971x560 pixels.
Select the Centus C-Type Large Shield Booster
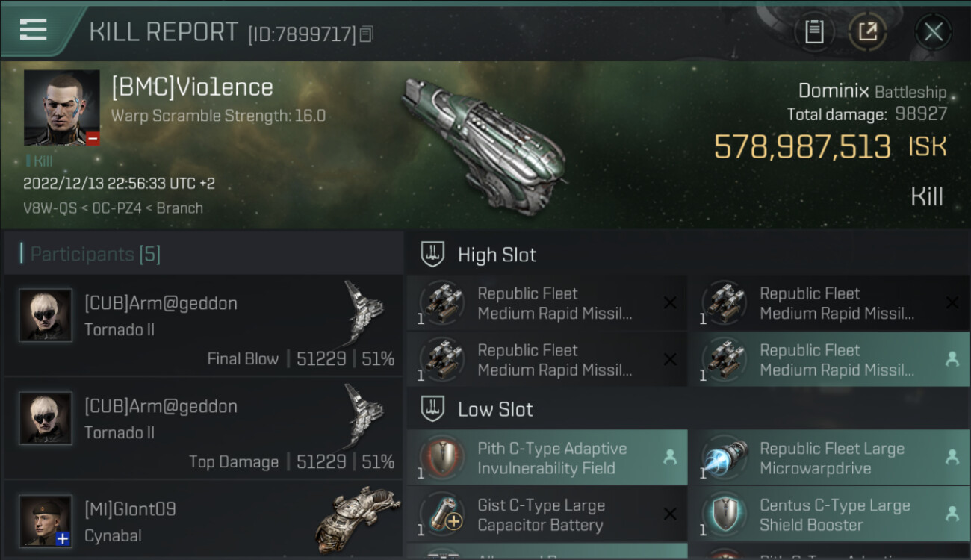pos(829,514)
